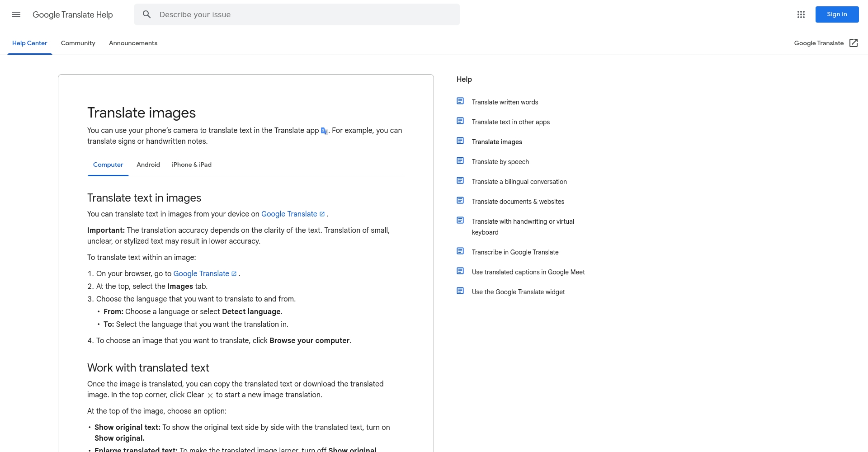The height and width of the screenshot is (452, 868).
Task: Click the Sign in button
Action: point(837,14)
